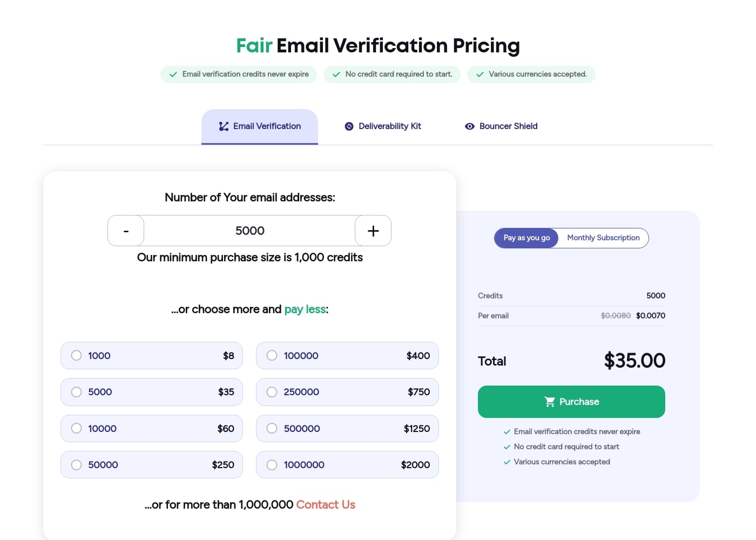Open the Contact Us link
This screenshot has height=540, width=756.
coord(326,504)
